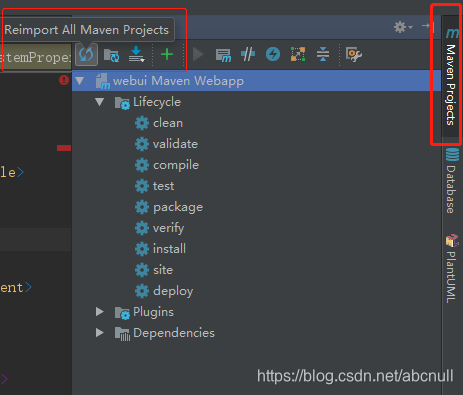
Task: Select the Plugins folder
Action: (144, 312)
